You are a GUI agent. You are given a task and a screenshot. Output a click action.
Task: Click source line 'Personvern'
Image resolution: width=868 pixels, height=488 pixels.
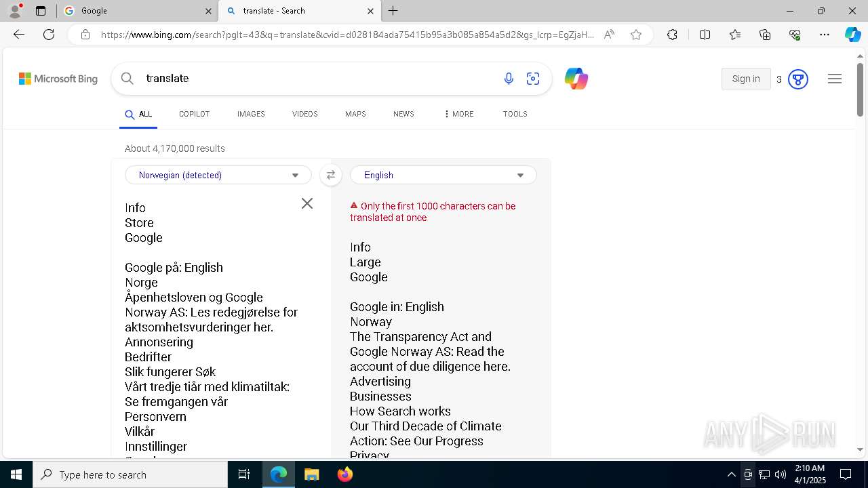(155, 417)
